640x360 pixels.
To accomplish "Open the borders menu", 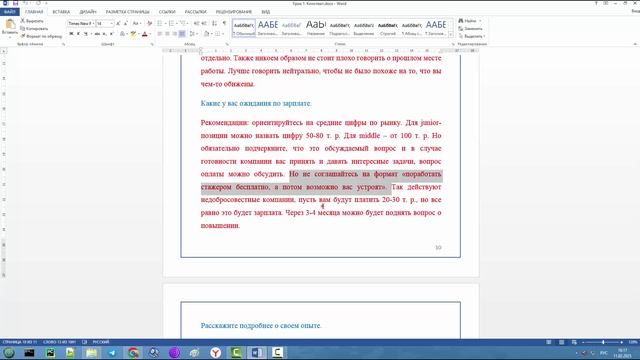I will tap(219, 34).
